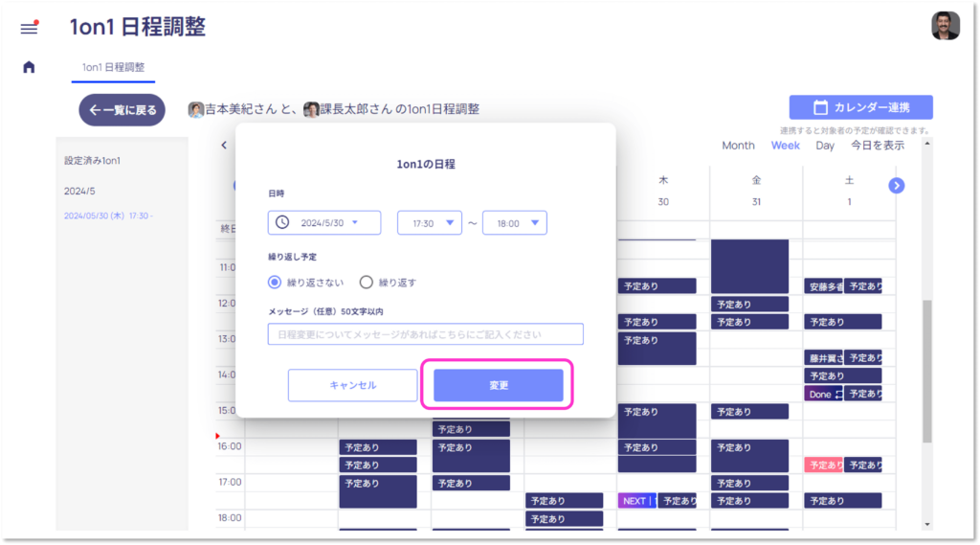Expand the 18:00 end time dropdown

point(515,222)
